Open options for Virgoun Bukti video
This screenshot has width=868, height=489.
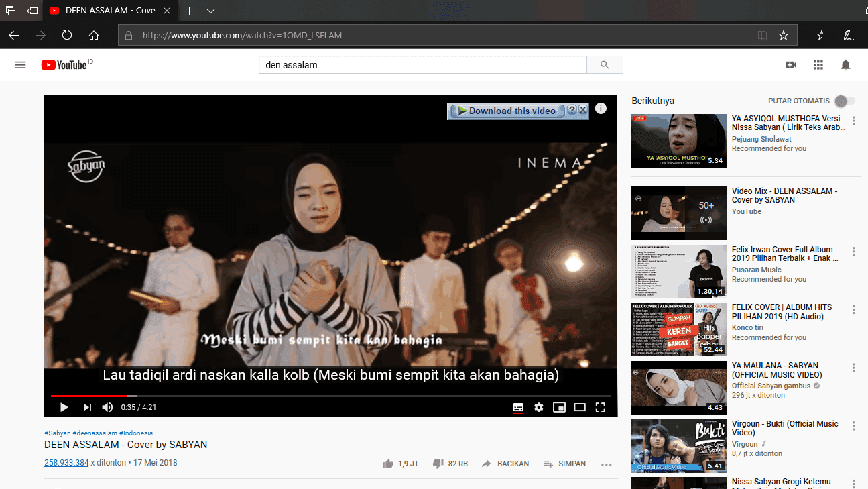pos(853,426)
